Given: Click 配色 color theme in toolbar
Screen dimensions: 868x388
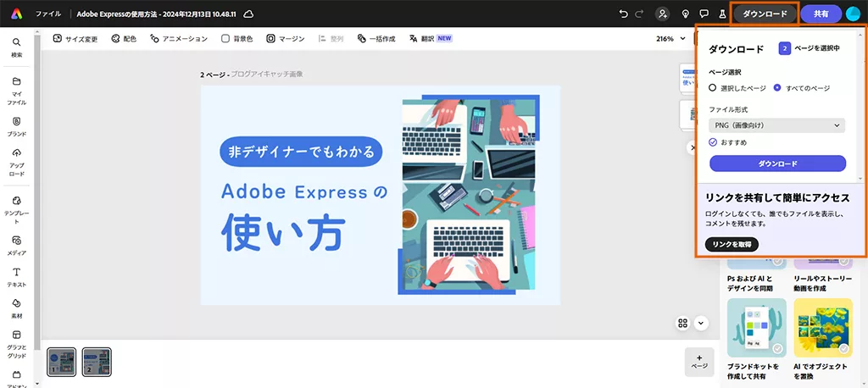Looking at the screenshot, I should click(124, 39).
